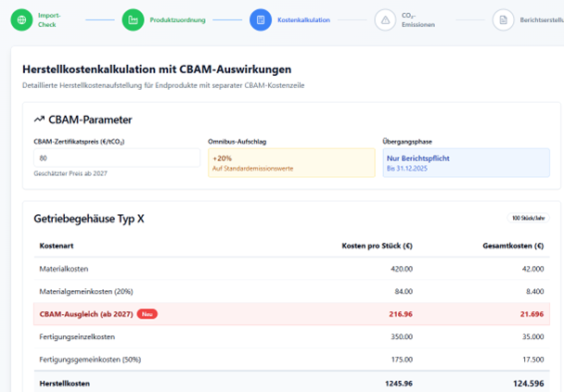The width and height of the screenshot is (564, 392).
Task: Open the Import-Check step label
Action: coord(50,19)
